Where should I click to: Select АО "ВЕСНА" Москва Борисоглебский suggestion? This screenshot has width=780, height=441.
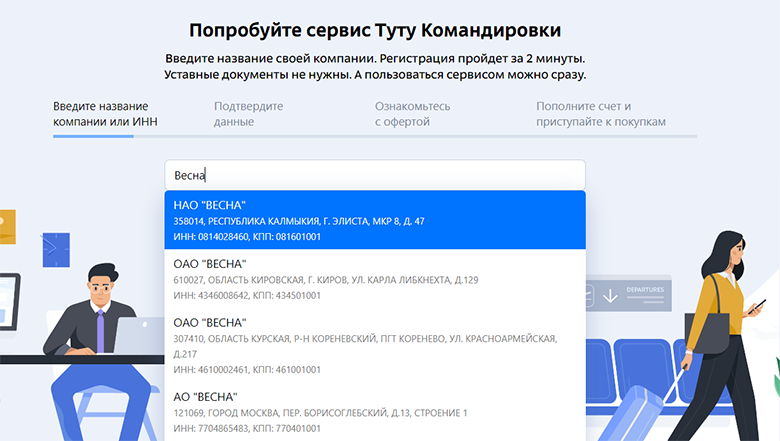[x=375, y=412]
